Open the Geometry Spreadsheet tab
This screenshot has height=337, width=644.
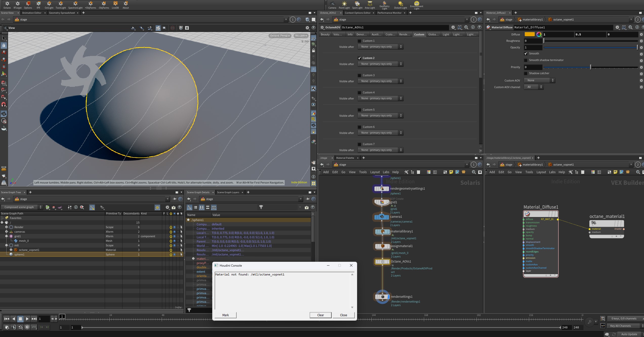point(62,13)
